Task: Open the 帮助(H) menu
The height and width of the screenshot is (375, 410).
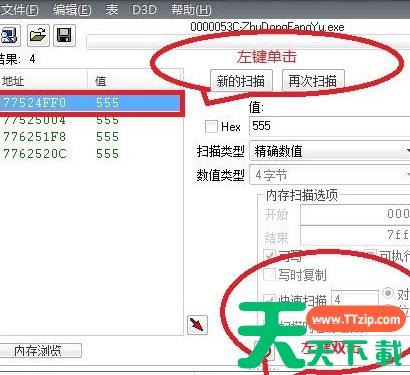Action: pyautogui.click(x=191, y=10)
